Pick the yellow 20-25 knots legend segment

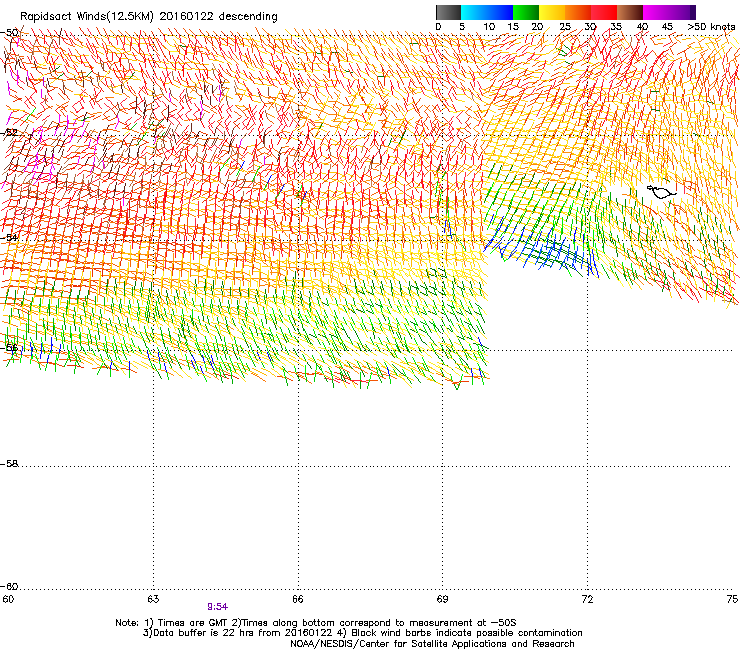point(552,12)
